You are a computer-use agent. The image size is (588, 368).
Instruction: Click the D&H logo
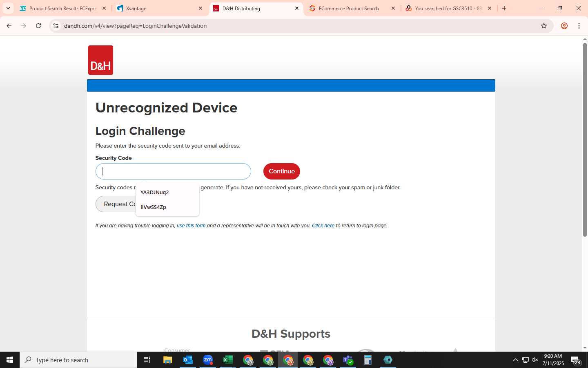100,60
